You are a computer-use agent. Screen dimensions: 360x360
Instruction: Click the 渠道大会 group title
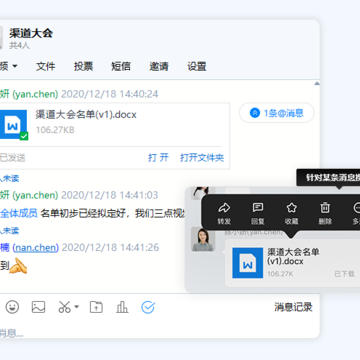click(x=31, y=33)
